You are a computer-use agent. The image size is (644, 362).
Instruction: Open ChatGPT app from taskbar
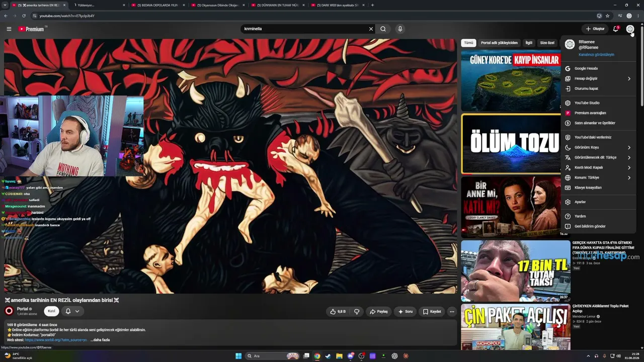click(x=394, y=356)
